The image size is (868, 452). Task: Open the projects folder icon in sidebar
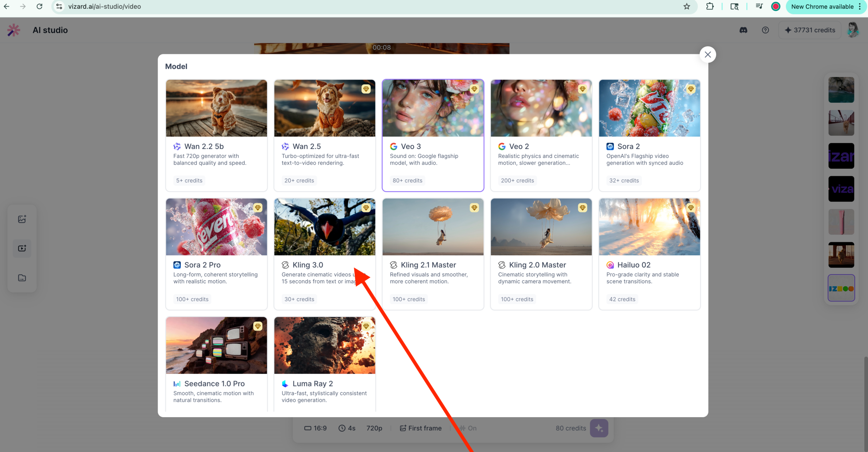pos(22,278)
